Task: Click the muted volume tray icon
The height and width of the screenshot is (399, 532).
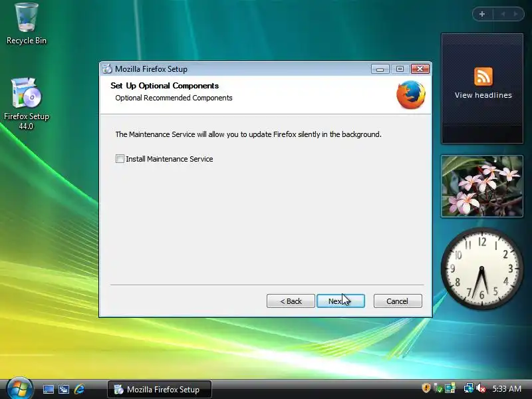Action: [481, 388]
